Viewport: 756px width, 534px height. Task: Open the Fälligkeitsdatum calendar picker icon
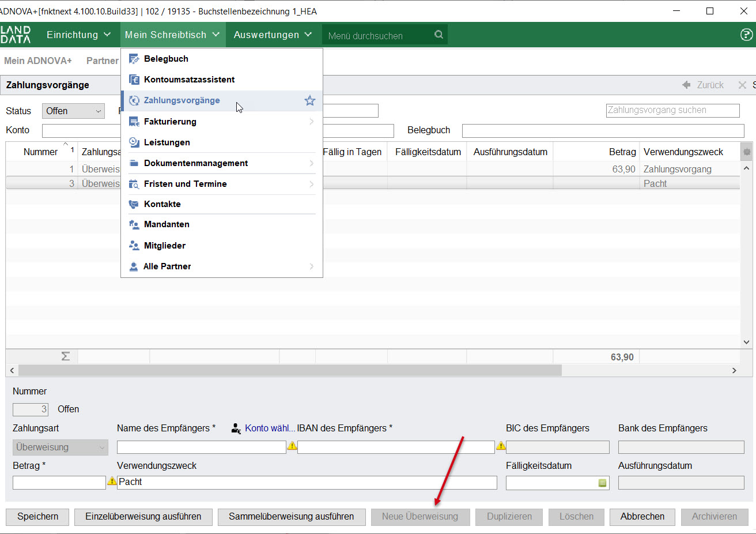click(602, 483)
